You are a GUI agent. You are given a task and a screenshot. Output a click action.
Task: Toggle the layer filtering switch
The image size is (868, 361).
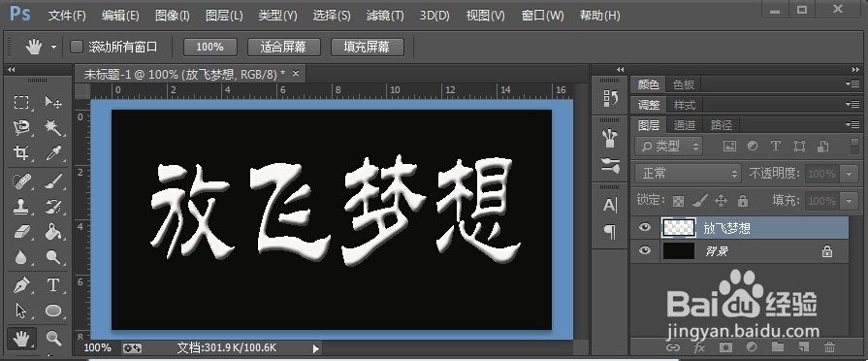tap(855, 147)
